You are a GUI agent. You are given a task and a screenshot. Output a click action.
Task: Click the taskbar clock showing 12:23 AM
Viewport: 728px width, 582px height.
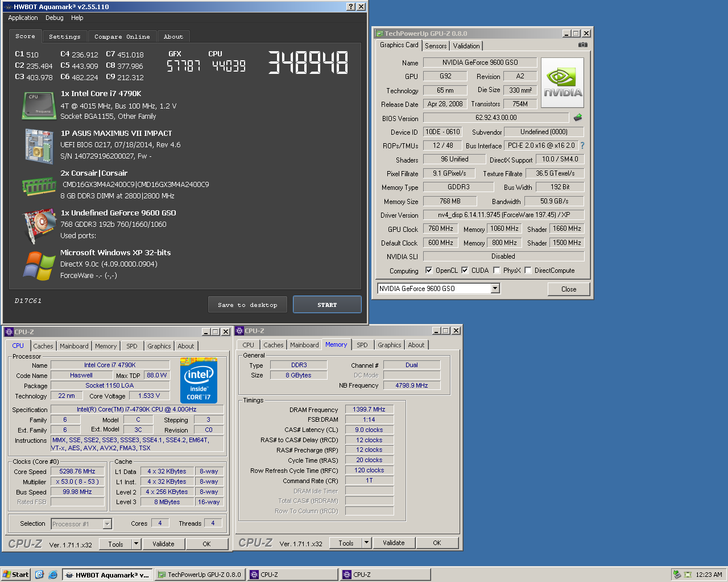[x=709, y=575]
